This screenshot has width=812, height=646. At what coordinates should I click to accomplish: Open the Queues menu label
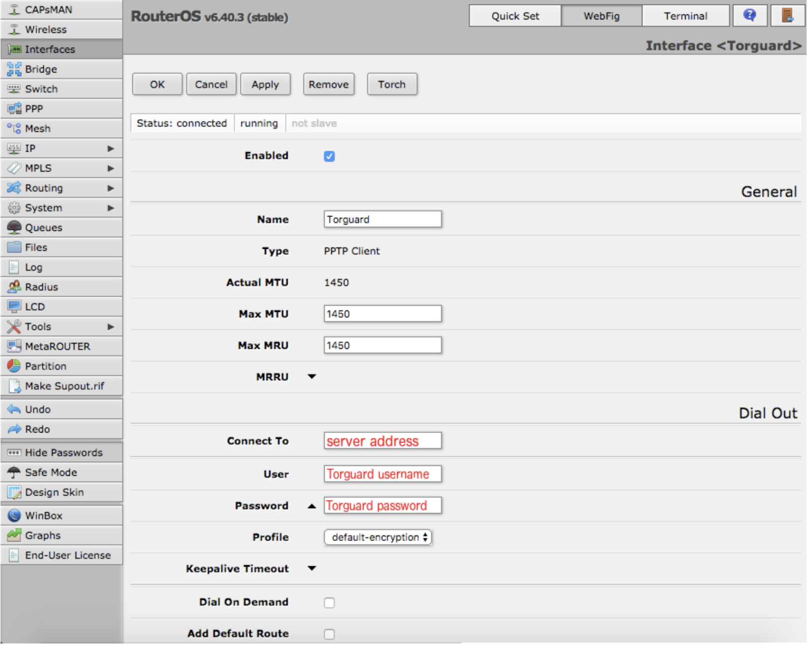click(44, 227)
